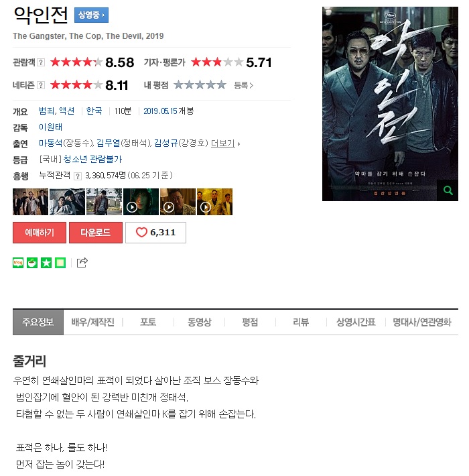Click the blog share icon
This screenshot has height=476, width=469.
click(18, 263)
